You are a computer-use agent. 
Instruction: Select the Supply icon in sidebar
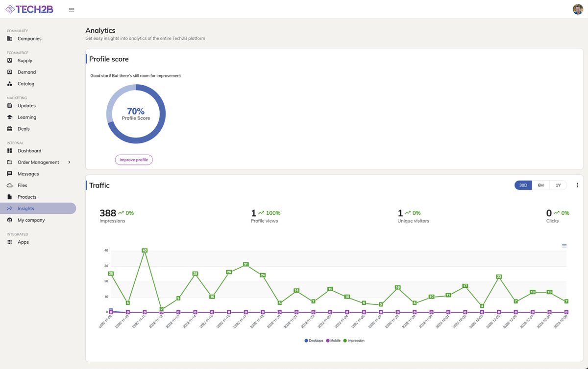[11, 60]
